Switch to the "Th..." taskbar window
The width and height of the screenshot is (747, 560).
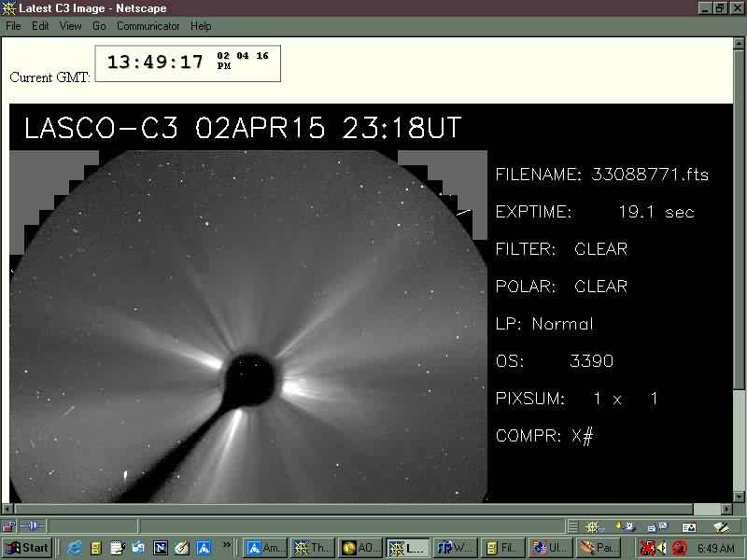314,548
